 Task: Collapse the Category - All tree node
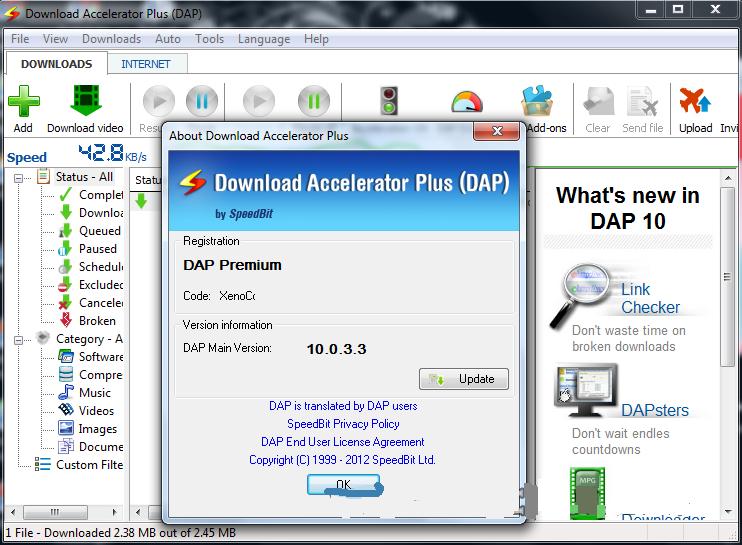tap(18, 340)
